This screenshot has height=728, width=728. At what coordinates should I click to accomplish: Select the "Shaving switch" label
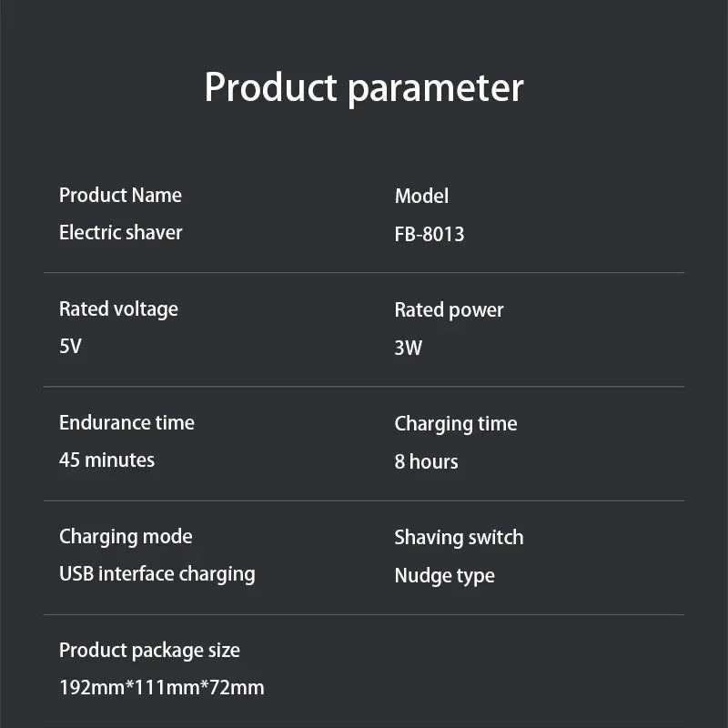[x=459, y=538]
